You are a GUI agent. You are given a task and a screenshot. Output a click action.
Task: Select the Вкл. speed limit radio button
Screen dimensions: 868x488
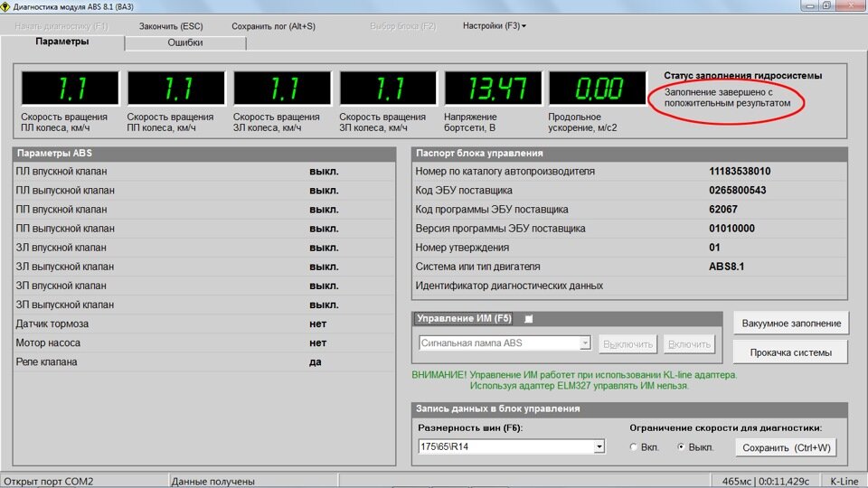634,447
